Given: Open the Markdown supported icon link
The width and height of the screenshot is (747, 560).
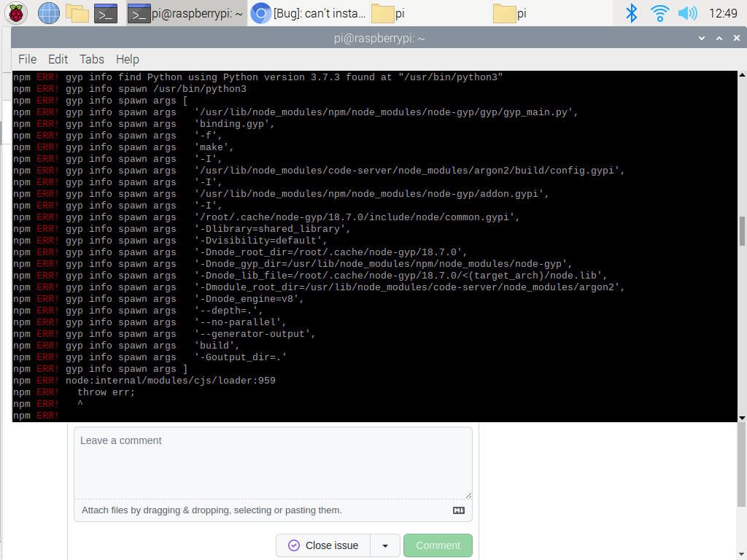Looking at the screenshot, I should [x=459, y=510].
